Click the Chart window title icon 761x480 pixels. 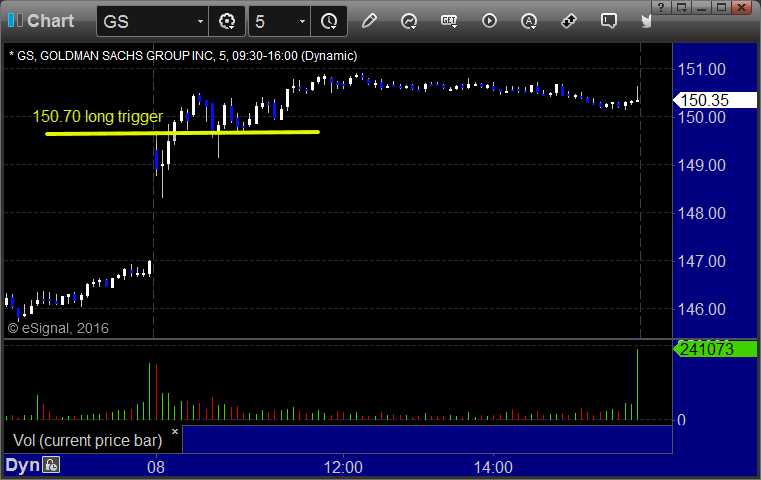click(x=15, y=20)
